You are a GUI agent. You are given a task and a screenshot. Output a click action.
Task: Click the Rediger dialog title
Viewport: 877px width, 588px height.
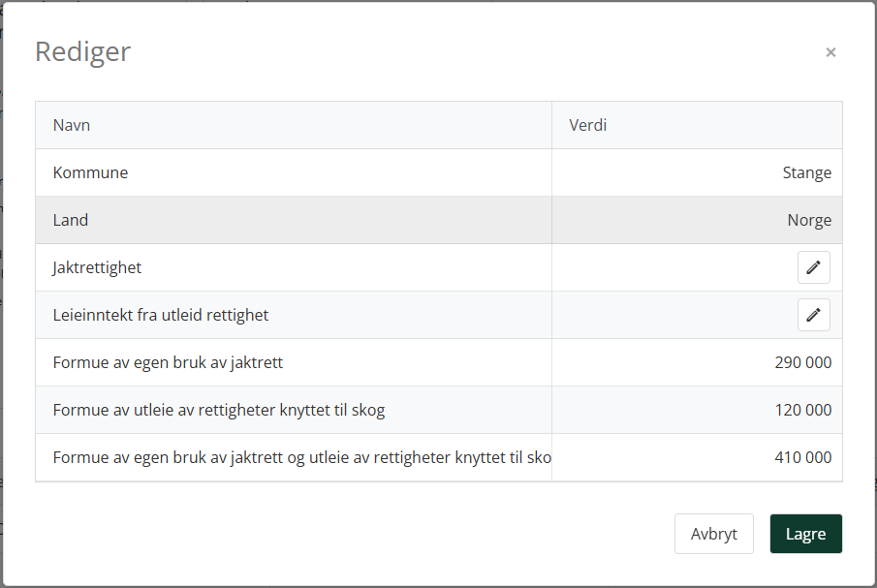[x=82, y=52]
